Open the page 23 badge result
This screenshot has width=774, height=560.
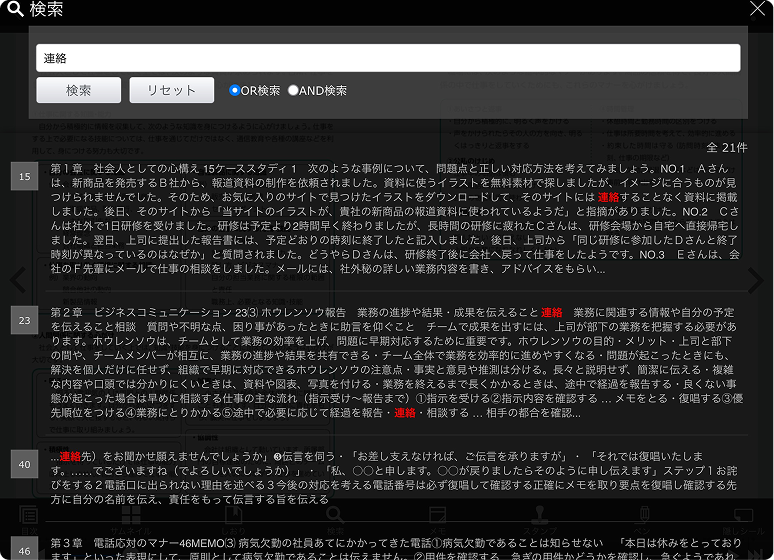(x=24, y=320)
